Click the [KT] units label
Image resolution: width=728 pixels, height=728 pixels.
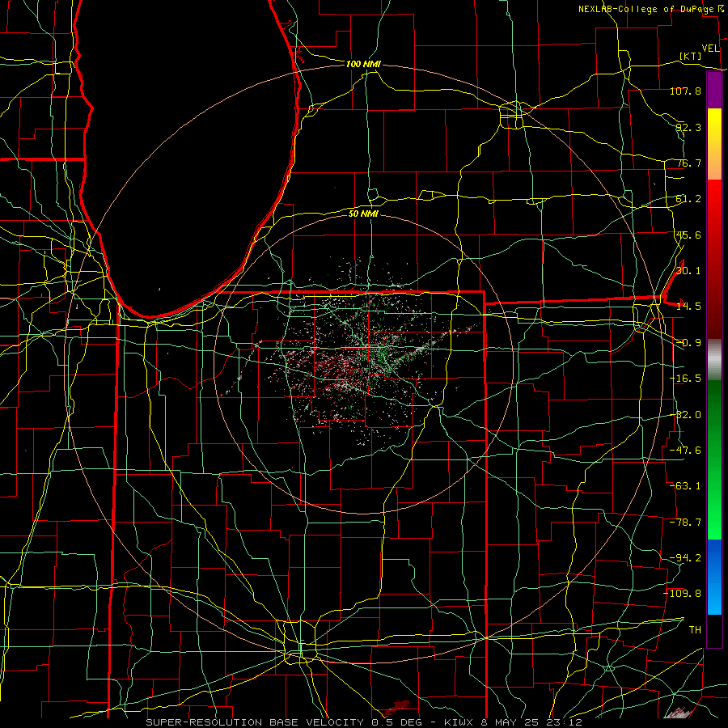coord(691,56)
